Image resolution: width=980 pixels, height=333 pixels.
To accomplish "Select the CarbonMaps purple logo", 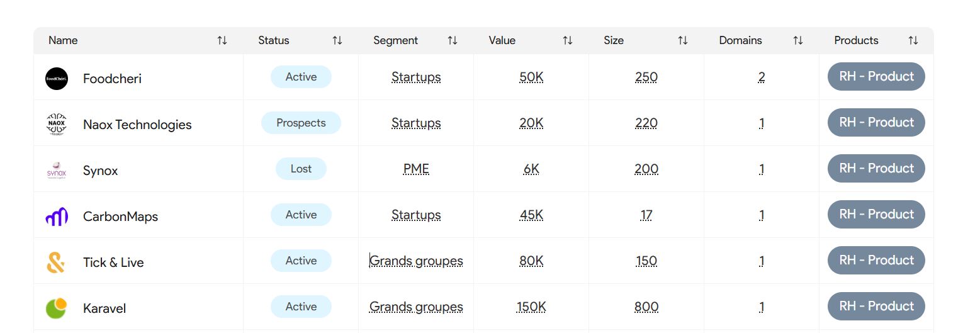I will pos(57,217).
